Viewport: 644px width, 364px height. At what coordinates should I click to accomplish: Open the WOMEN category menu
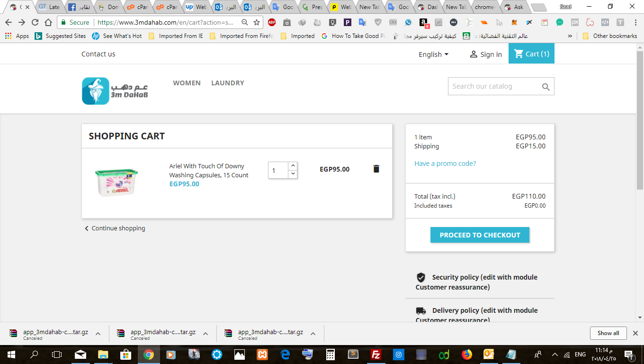coord(187,83)
